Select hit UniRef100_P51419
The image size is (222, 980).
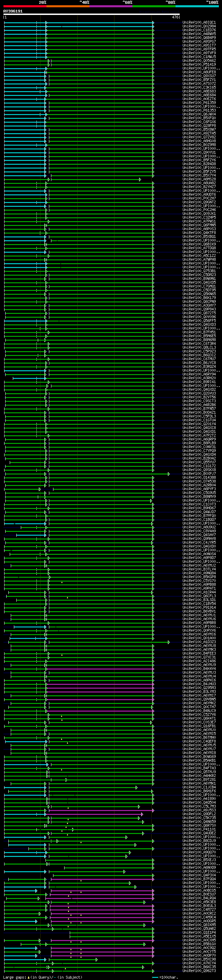[199, 65]
